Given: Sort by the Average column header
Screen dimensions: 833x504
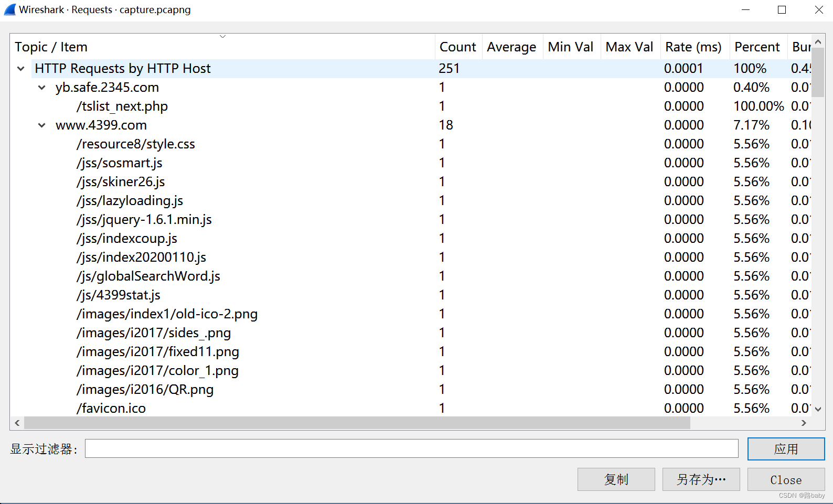Looking at the screenshot, I should pos(512,47).
